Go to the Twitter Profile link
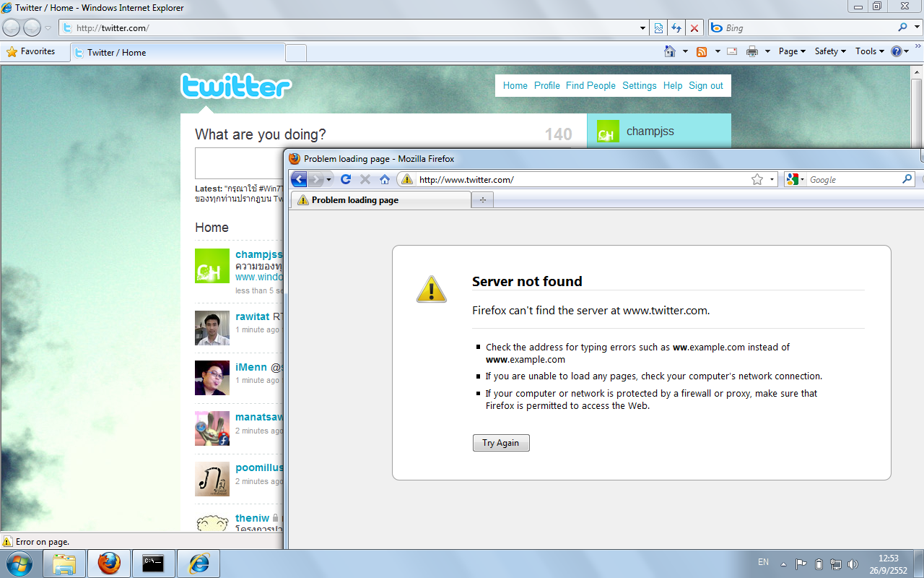 547,85
